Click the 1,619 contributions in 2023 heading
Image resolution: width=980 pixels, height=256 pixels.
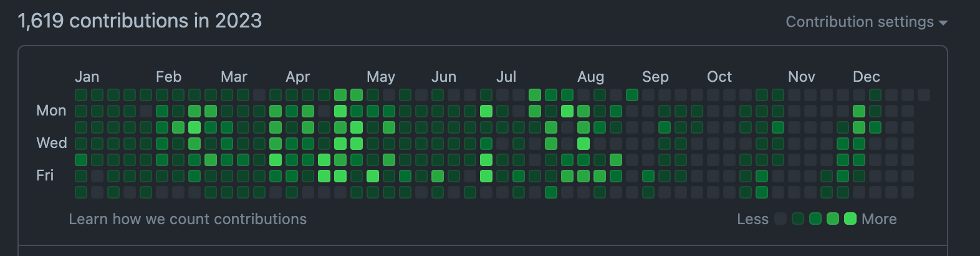pyautogui.click(x=140, y=21)
